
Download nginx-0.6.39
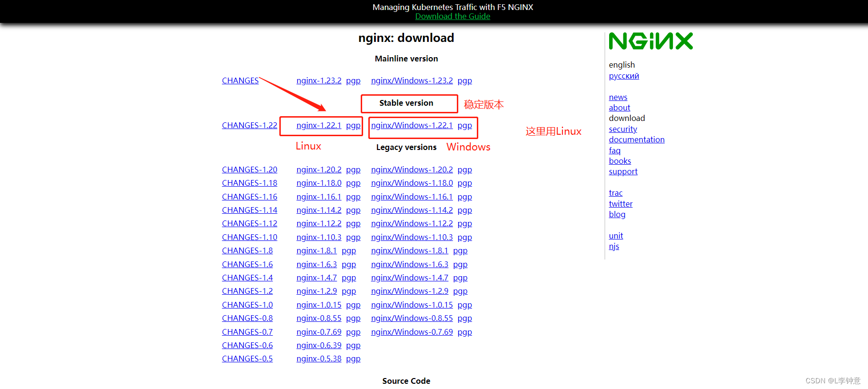pos(319,345)
